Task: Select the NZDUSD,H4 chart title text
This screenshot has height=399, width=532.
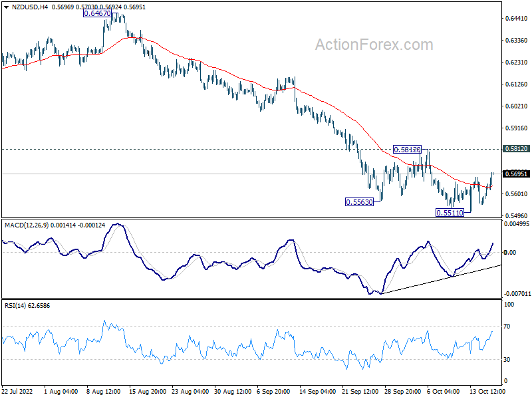Action: click(x=30, y=7)
